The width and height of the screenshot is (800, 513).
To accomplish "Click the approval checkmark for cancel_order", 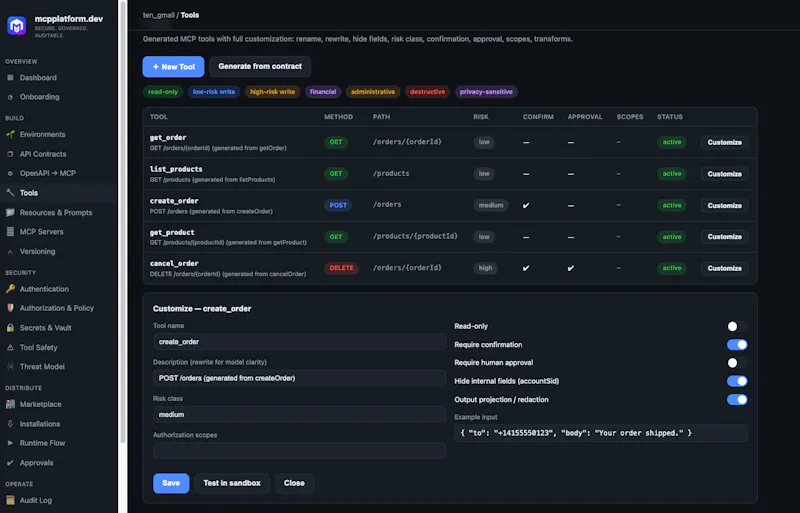I will coord(571,268).
